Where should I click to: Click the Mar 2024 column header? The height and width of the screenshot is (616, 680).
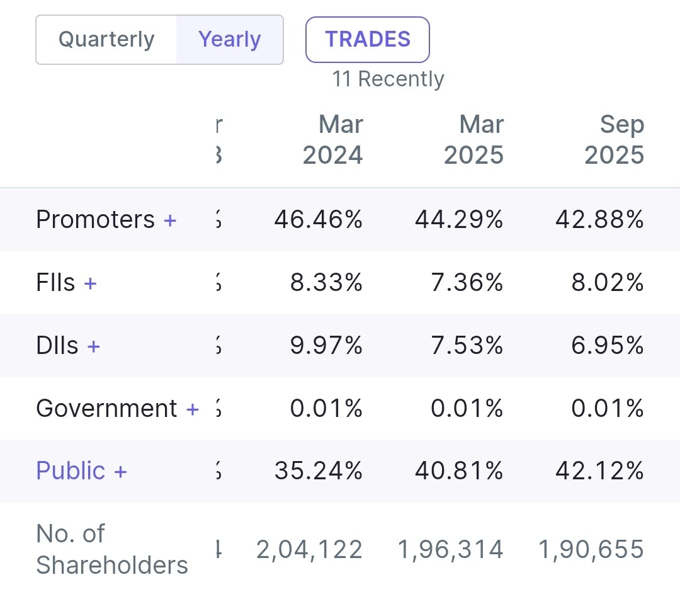click(334, 140)
